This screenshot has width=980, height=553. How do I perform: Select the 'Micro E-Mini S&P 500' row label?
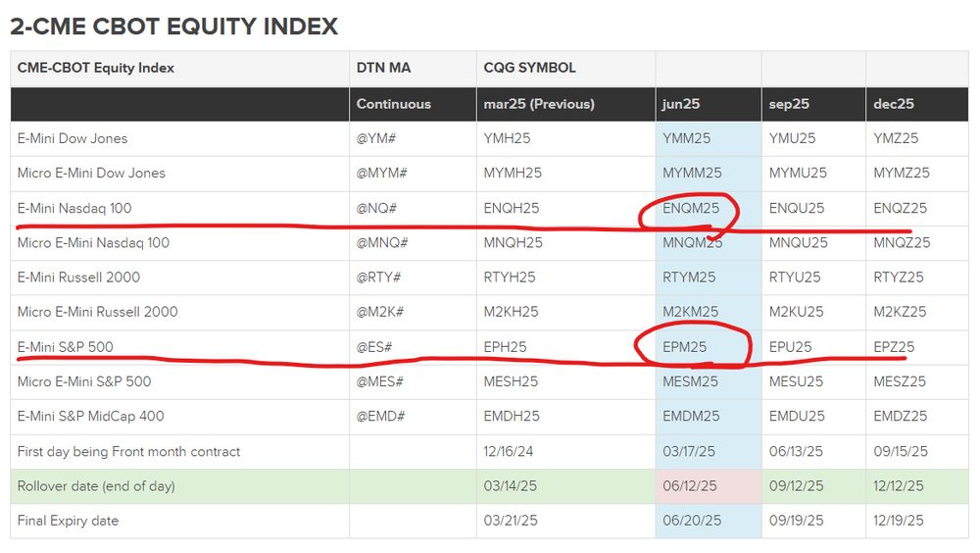pos(84,381)
